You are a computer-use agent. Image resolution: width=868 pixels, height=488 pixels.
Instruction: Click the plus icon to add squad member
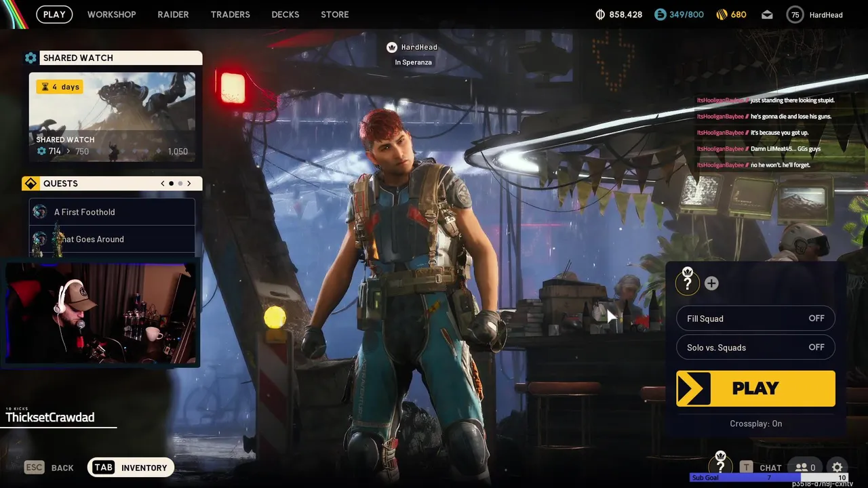click(711, 283)
